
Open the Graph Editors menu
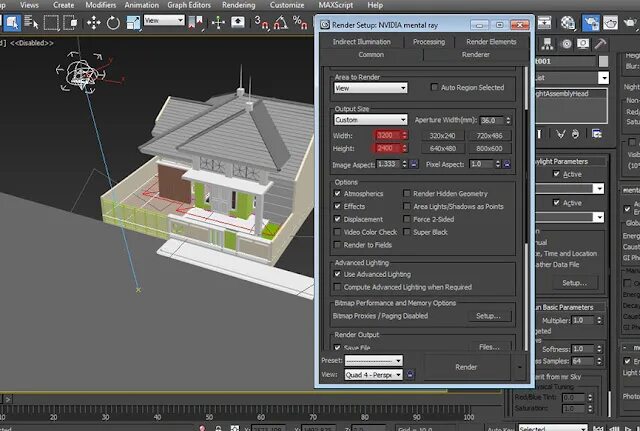[189, 5]
